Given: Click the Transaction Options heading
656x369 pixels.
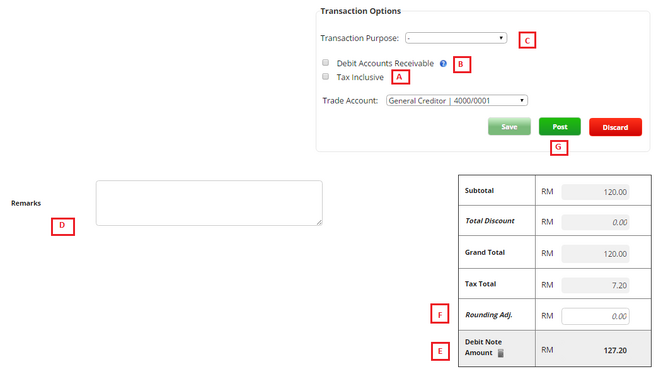Looking at the screenshot, I should point(361,11).
